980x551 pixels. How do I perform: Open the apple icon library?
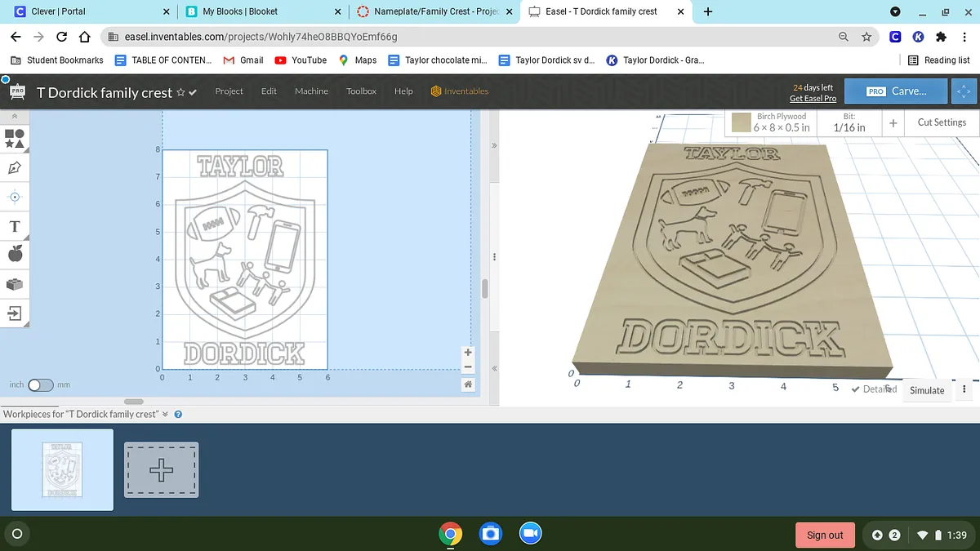tap(15, 255)
